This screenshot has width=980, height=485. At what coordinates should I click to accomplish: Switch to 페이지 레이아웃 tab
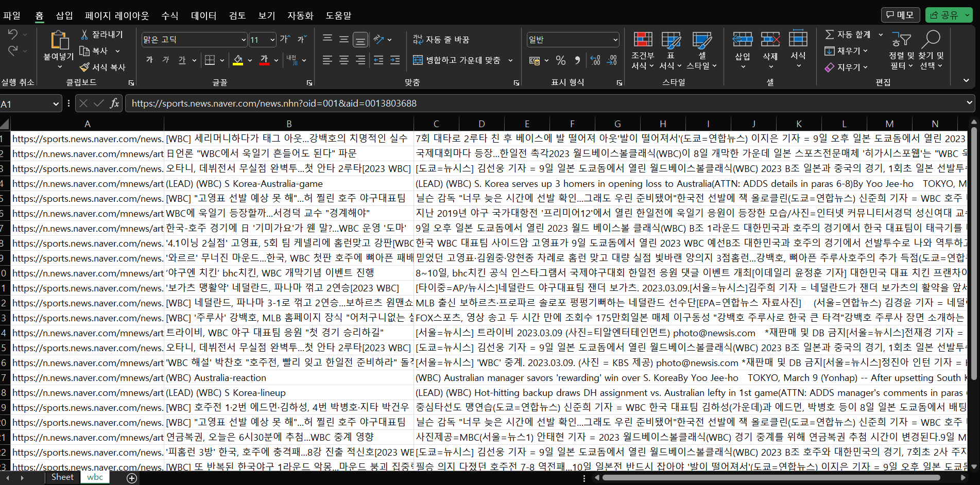pos(117,15)
